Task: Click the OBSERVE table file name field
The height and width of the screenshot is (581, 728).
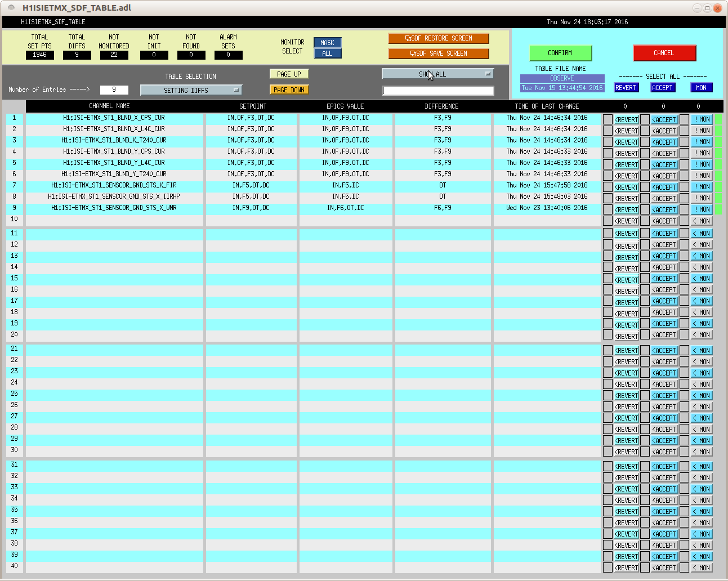Action: (562, 79)
